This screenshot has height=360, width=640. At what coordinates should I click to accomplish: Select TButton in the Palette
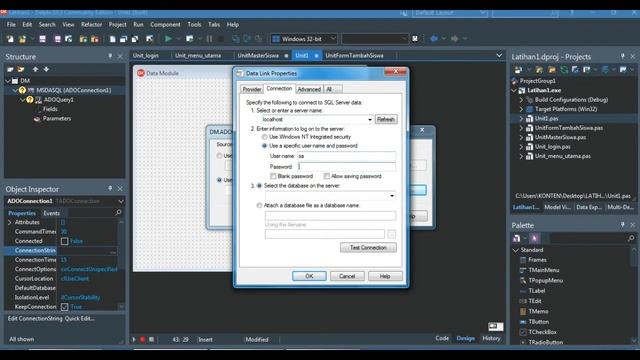pos(539,322)
